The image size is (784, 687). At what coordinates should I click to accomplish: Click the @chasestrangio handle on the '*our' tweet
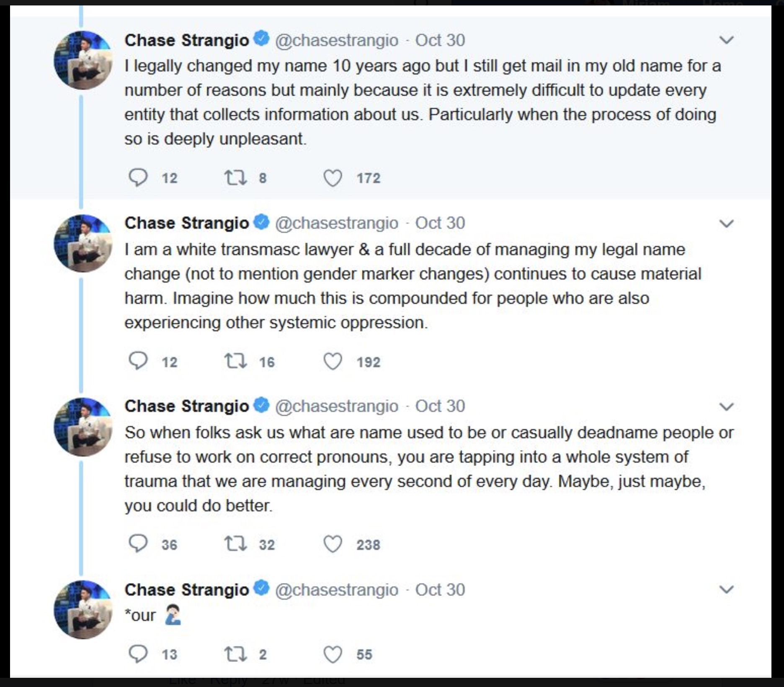pos(336,589)
